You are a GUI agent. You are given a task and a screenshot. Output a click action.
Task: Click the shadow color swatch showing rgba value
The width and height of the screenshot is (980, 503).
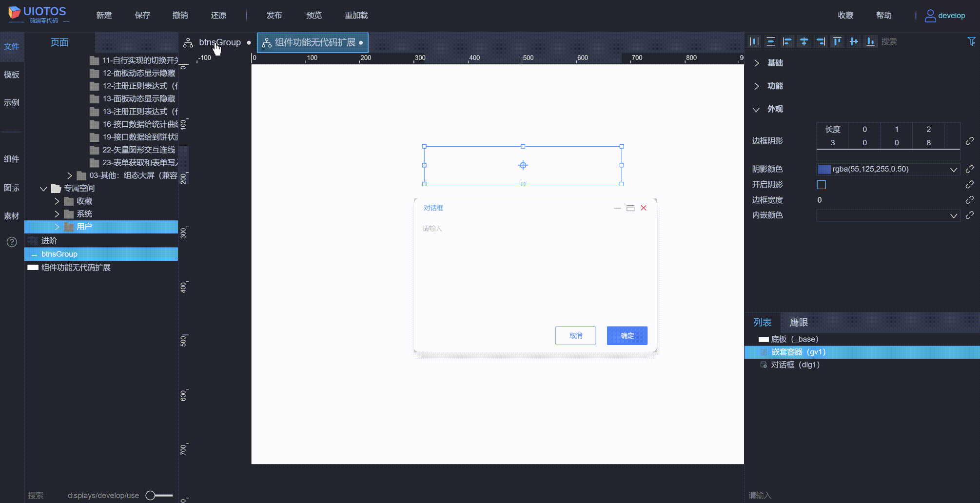pos(824,169)
